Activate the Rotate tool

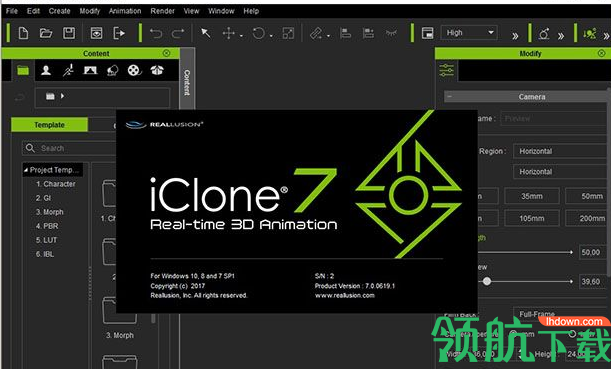tap(258, 33)
